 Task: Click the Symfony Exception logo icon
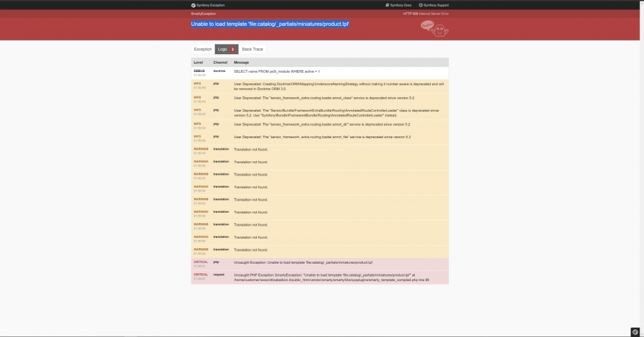(x=193, y=5)
